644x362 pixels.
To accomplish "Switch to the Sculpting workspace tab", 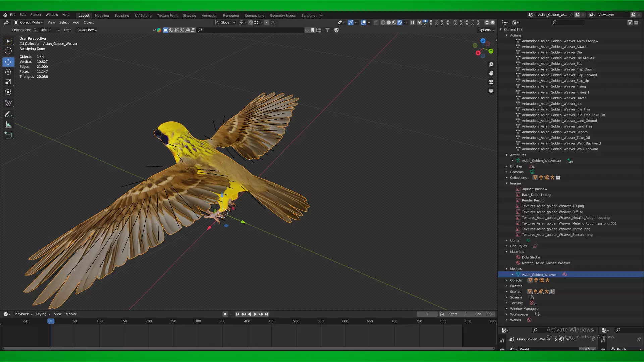I will (122, 15).
